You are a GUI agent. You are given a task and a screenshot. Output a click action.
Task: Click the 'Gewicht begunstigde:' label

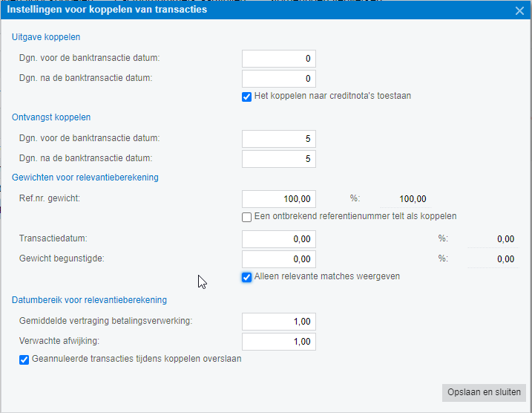[x=62, y=258]
